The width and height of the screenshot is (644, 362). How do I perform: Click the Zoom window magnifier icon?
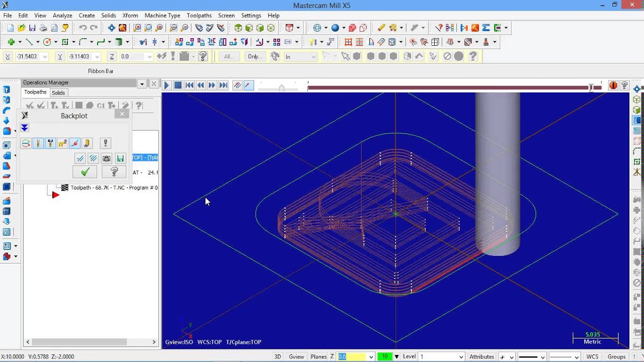click(137, 28)
